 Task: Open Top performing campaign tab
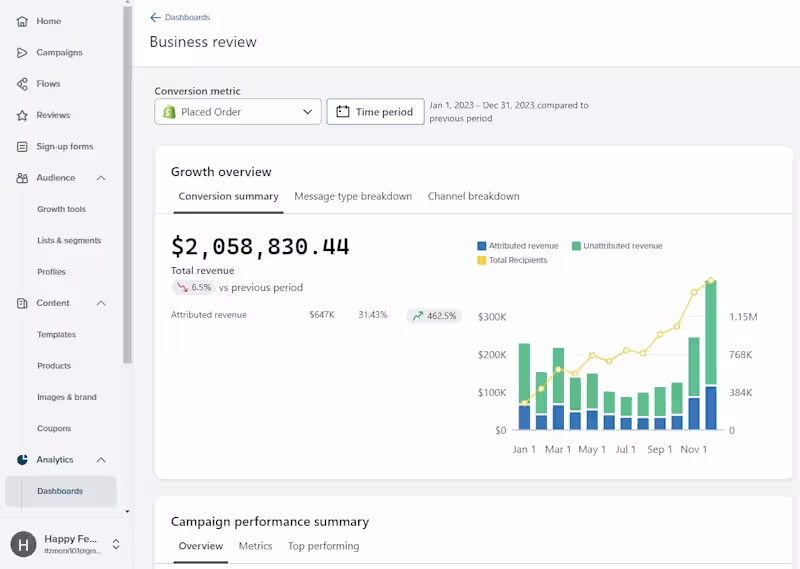(x=323, y=546)
